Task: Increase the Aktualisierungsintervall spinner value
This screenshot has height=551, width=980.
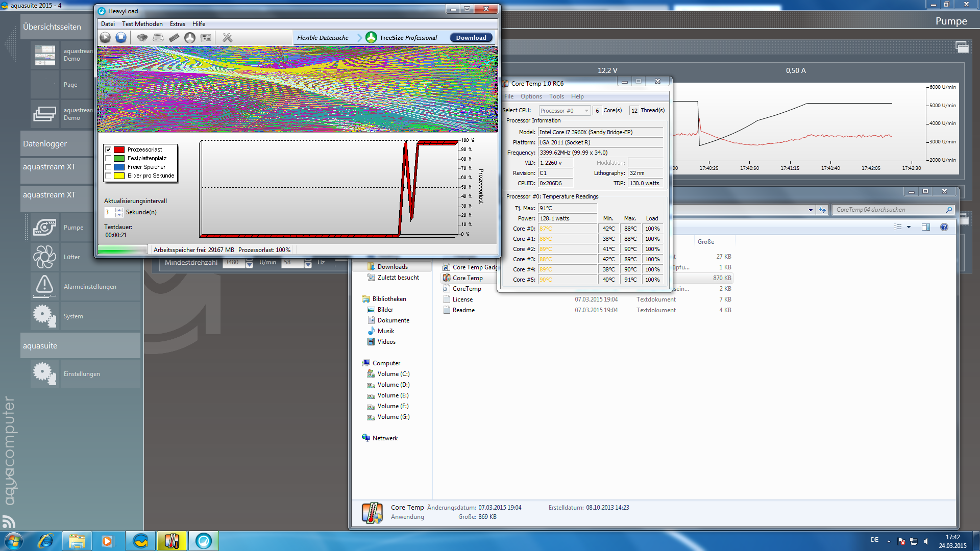Action: (119, 210)
